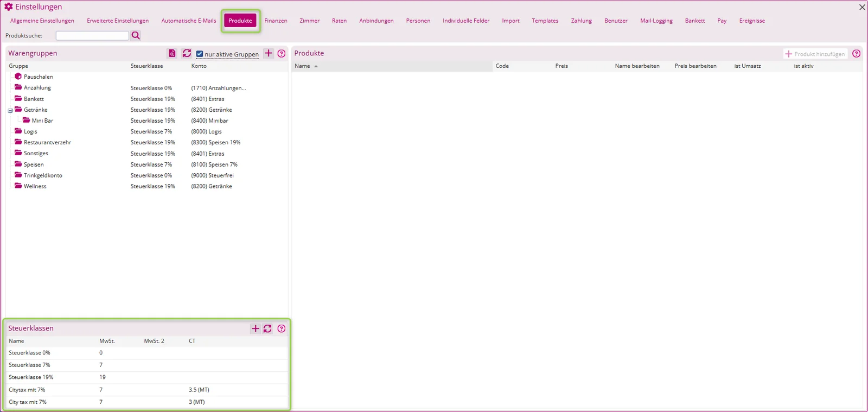Click 'Produkt hinzufügen' button
The image size is (868, 412).
[x=815, y=54]
